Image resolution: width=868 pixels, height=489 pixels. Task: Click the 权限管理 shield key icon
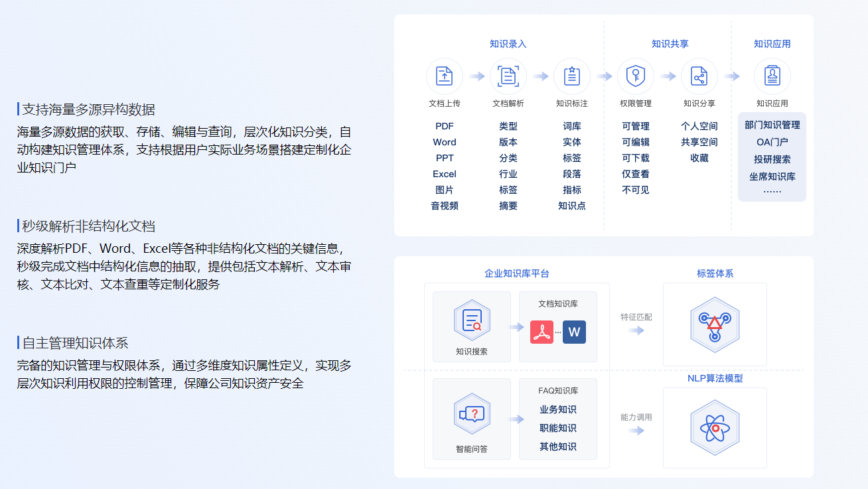click(x=636, y=76)
